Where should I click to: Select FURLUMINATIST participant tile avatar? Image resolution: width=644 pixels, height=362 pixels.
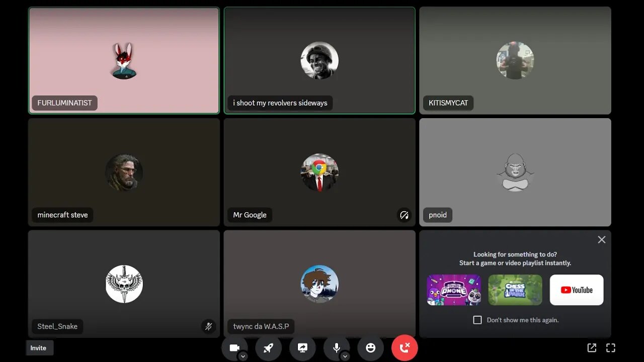pyautogui.click(x=124, y=61)
